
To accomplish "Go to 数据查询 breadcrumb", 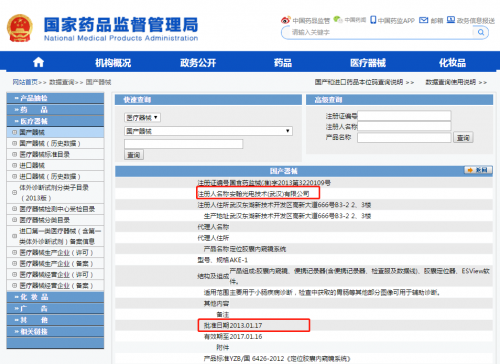I will [62, 82].
